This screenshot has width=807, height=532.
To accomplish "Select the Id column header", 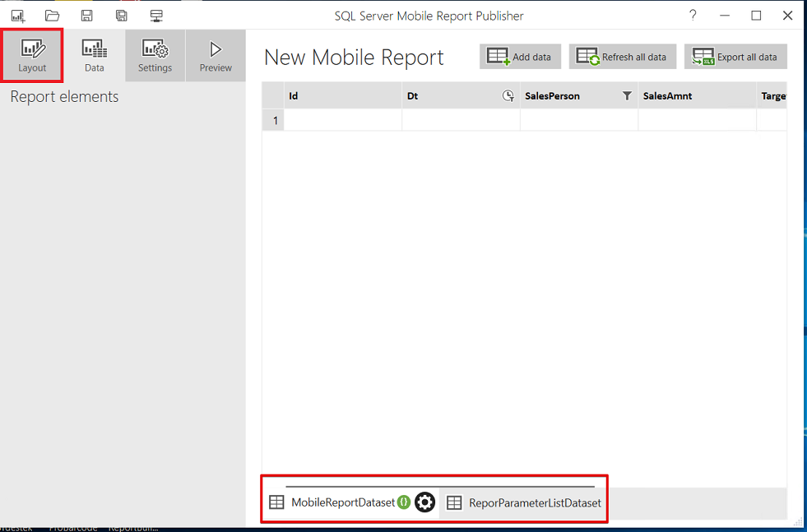I will point(343,95).
